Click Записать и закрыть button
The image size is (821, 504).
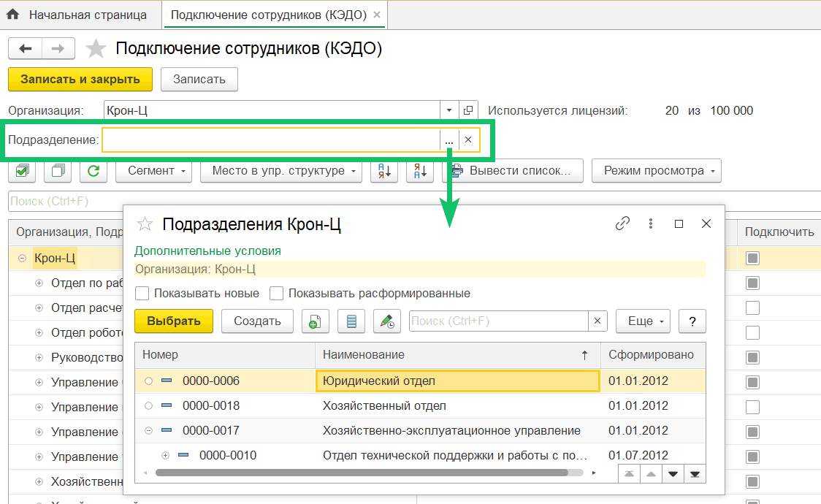click(x=80, y=80)
